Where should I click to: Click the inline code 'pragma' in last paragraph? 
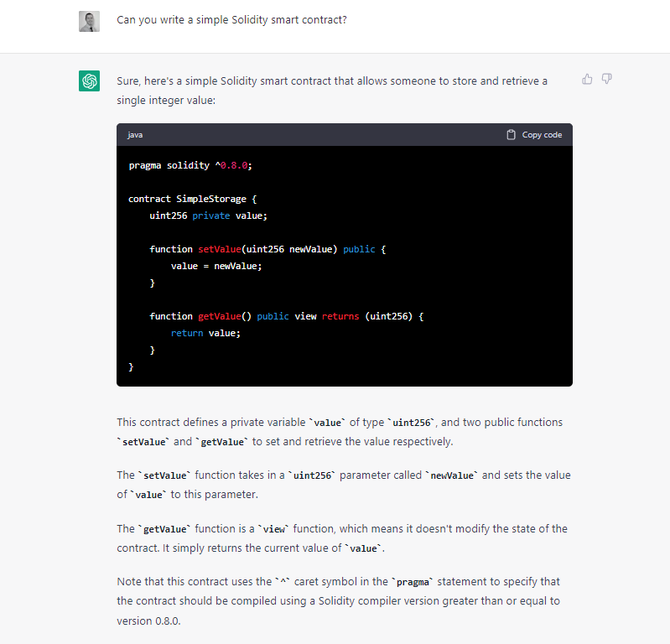coord(413,582)
